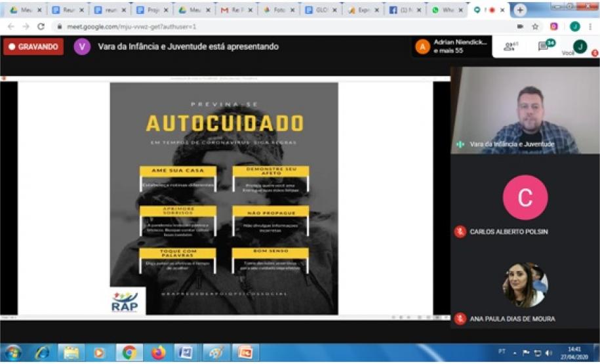Screen dimensions: 600x364
Task: Open the Windows Start menu
Action: point(12,353)
